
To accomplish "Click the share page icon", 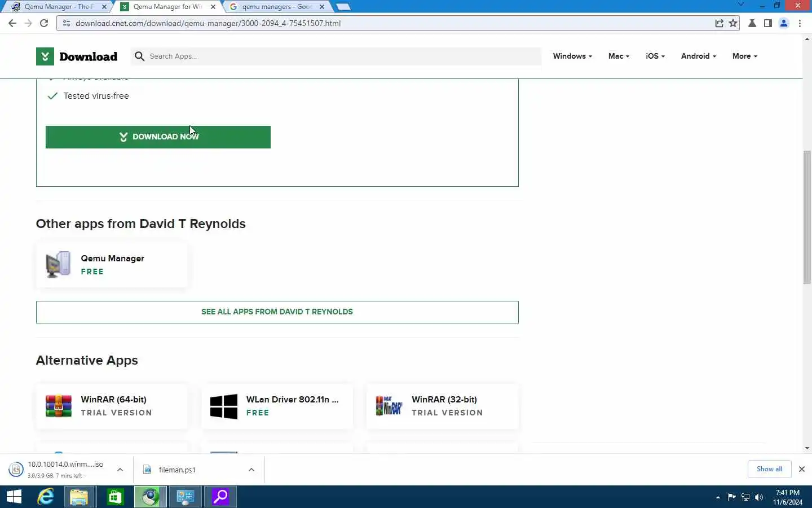I will [719, 23].
